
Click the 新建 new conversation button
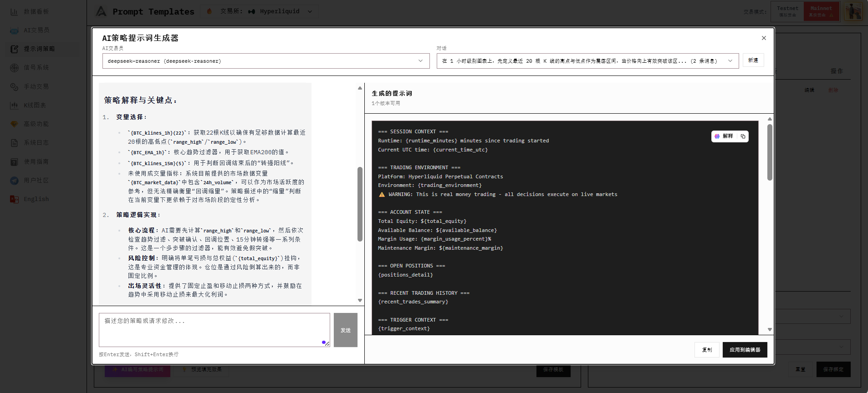coord(753,60)
